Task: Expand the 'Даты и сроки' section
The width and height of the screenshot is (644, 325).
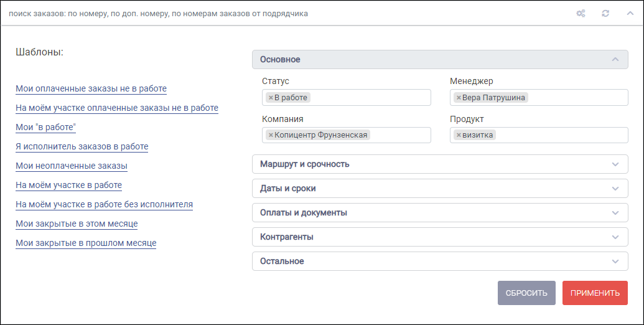Action: point(440,189)
